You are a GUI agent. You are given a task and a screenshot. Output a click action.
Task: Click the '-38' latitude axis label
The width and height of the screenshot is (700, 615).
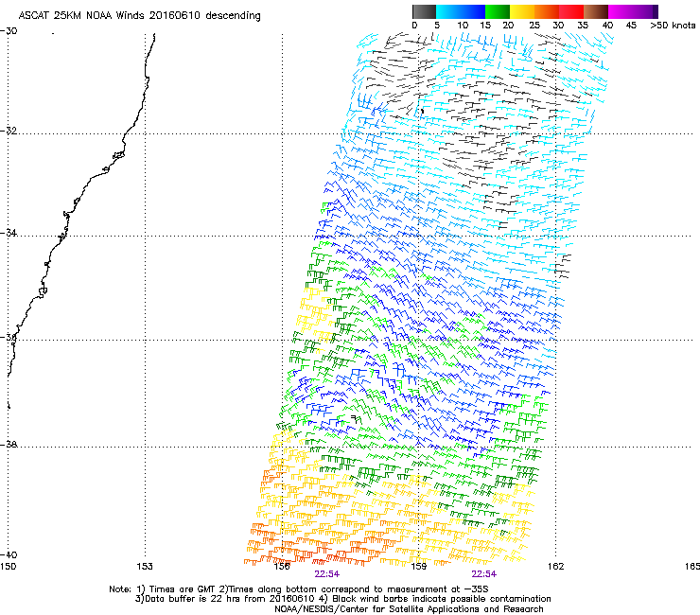click(9, 445)
